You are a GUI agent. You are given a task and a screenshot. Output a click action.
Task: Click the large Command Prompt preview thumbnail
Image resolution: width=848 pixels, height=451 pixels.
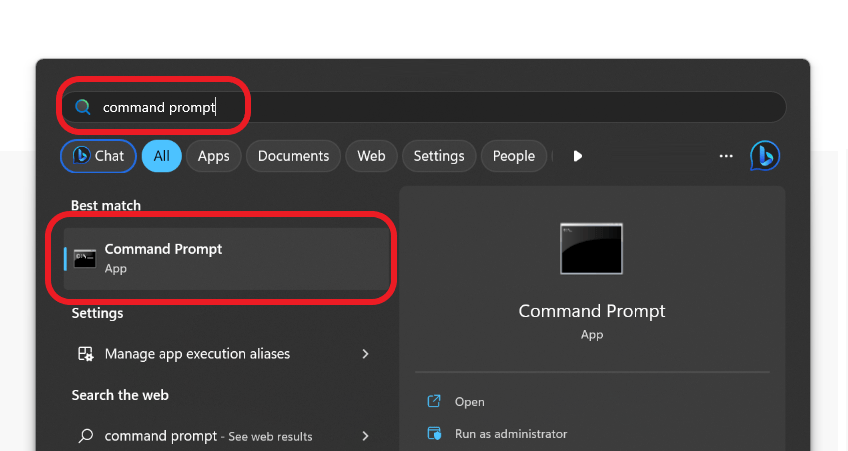coord(591,249)
